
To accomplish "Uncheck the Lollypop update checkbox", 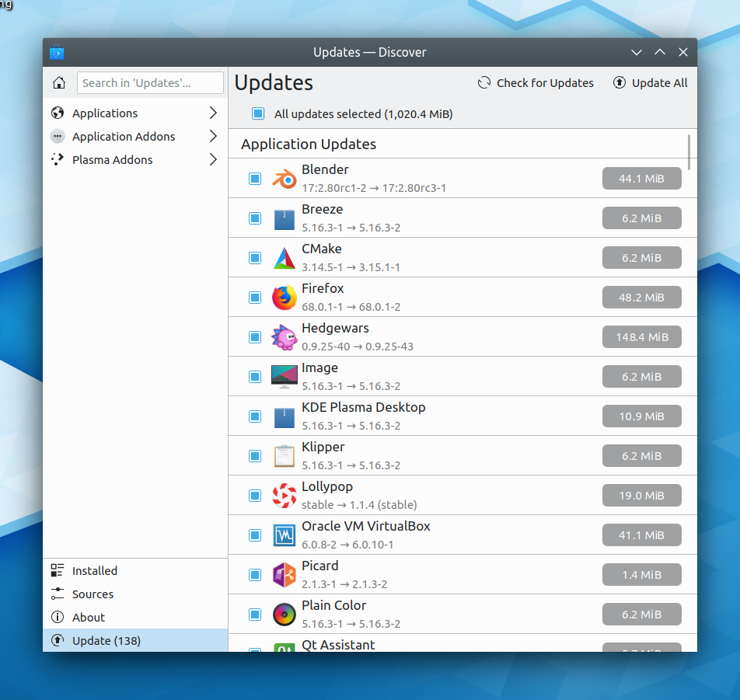I will [x=255, y=496].
